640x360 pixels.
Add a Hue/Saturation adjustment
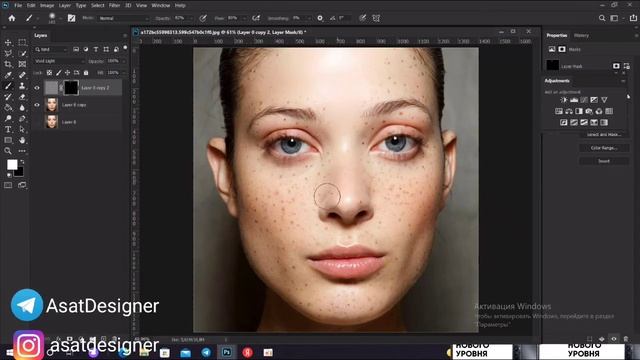(559, 111)
